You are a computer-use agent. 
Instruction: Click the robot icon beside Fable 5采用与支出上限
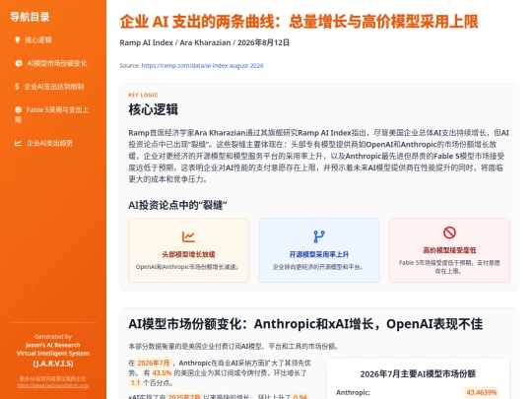coord(19,109)
